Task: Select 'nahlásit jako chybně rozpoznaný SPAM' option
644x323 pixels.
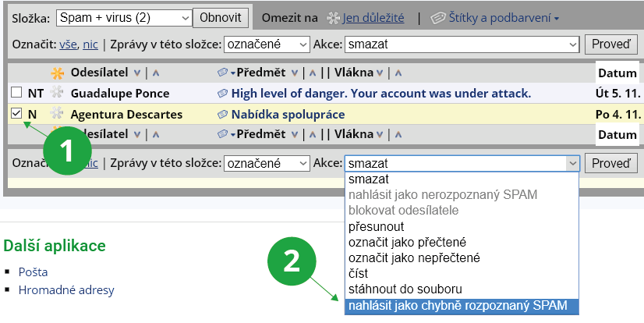Action: pos(459,305)
